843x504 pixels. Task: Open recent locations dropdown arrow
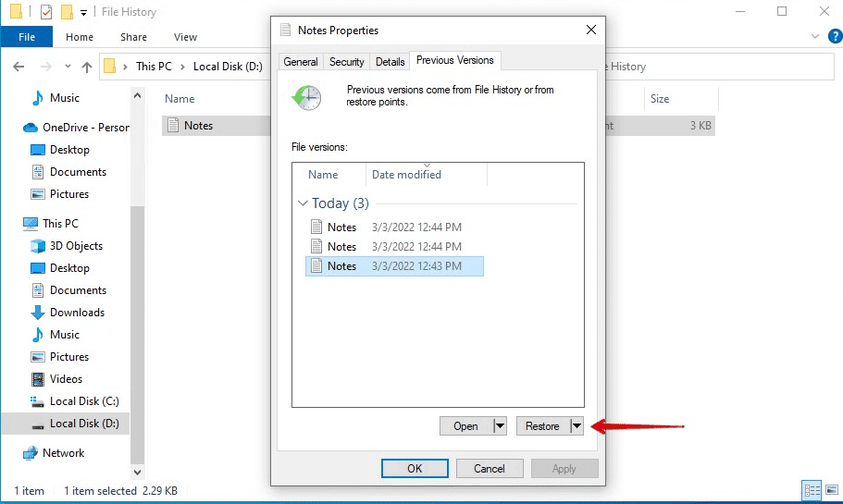tap(68, 67)
